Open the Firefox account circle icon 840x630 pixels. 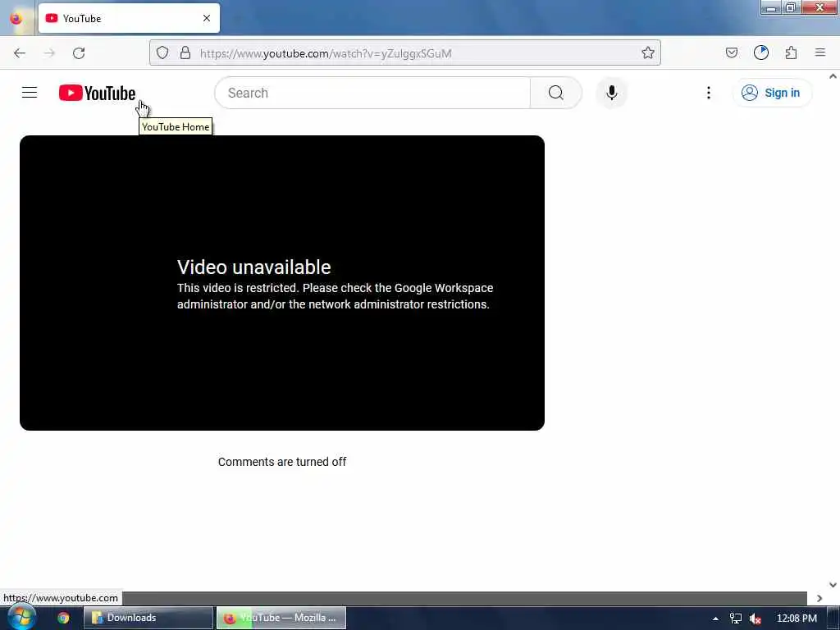[760, 53]
